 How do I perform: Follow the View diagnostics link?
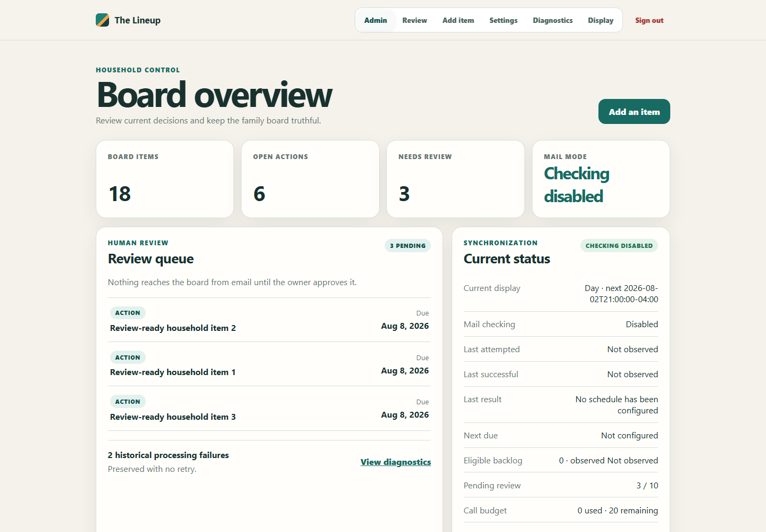pyautogui.click(x=396, y=462)
